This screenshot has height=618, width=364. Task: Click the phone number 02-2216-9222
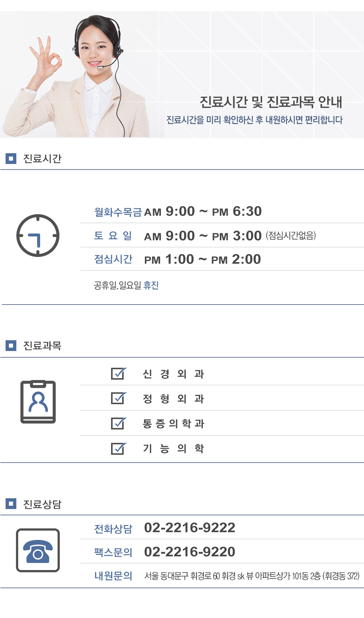[x=189, y=528]
